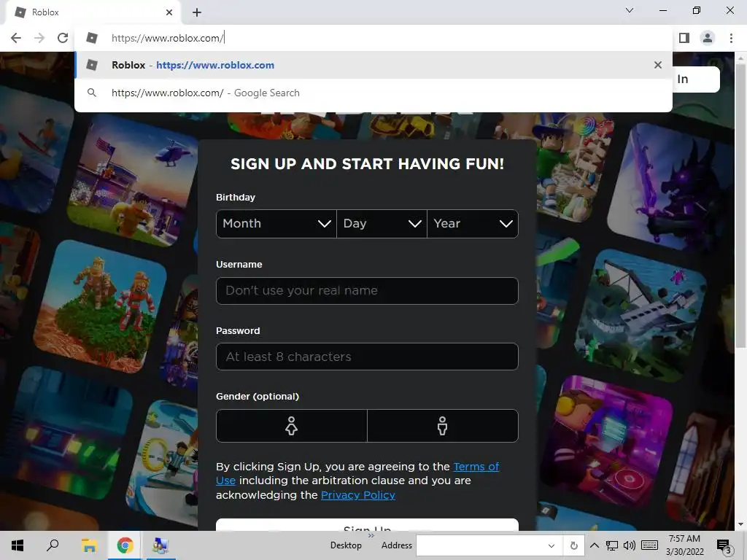Expand the Year birthday dropdown
Image resolution: width=747 pixels, height=560 pixels.
pos(473,224)
